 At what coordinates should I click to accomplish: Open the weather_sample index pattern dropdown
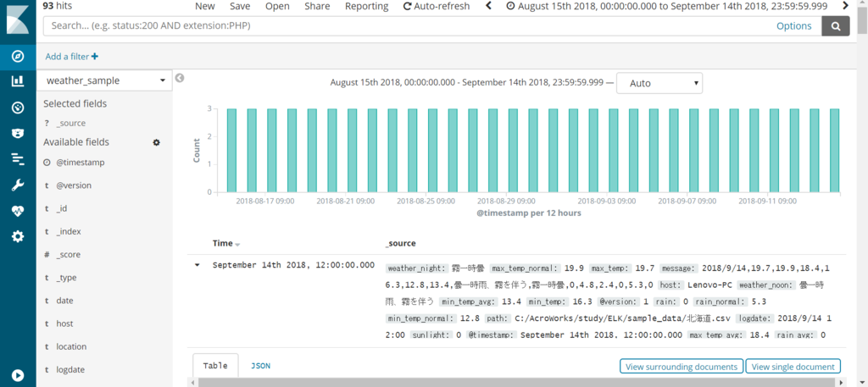pos(103,80)
